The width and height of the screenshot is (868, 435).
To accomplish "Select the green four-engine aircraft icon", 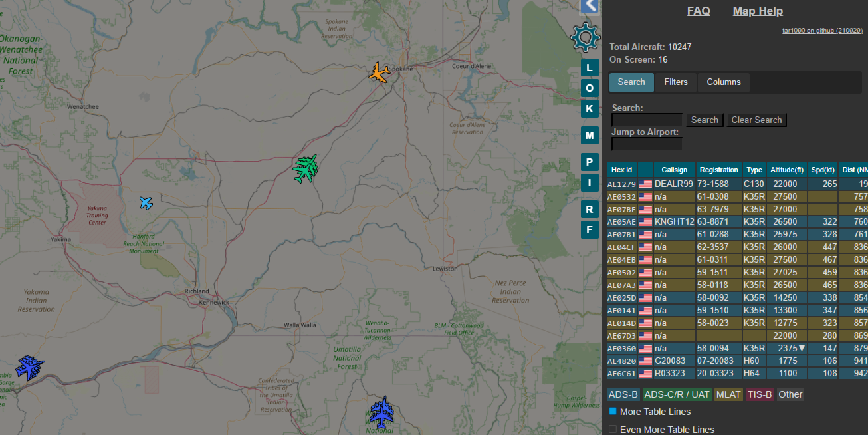I will (306, 169).
